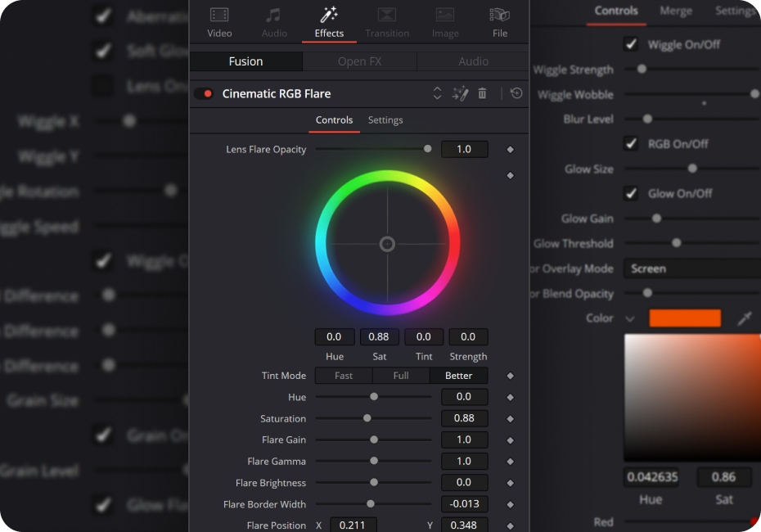Choose the Better Tint Mode option
The image size is (761, 532).
[458, 376]
